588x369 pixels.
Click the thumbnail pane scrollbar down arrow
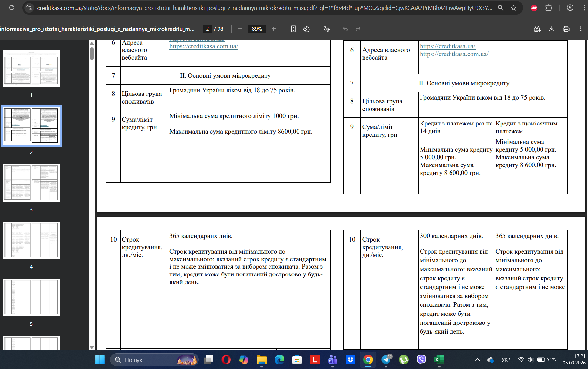(92, 347)
